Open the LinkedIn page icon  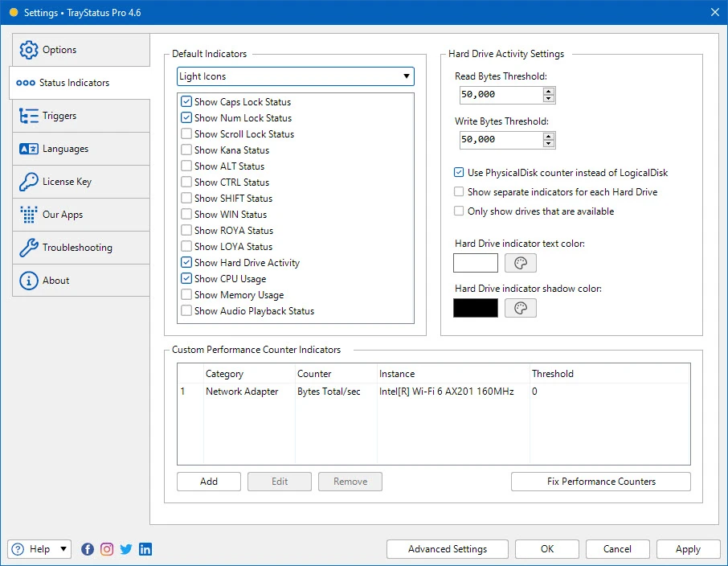[x=145, y=549]
